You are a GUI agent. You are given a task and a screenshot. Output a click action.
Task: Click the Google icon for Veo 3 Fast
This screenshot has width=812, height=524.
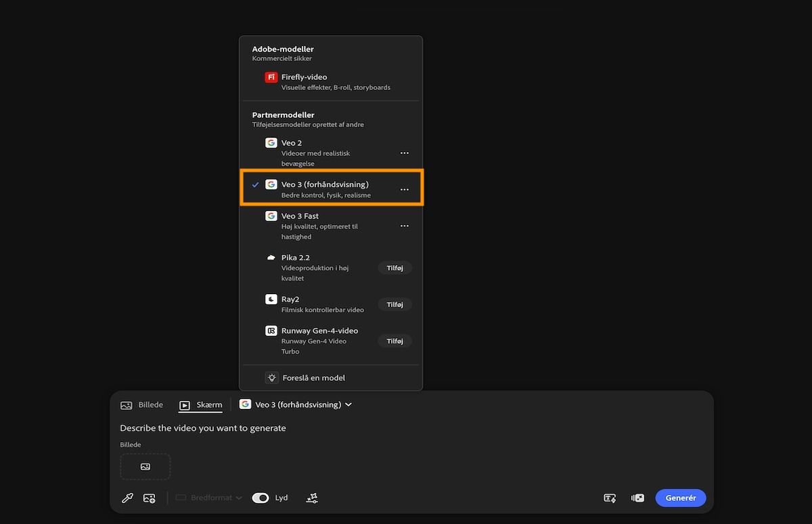point(271,216)
